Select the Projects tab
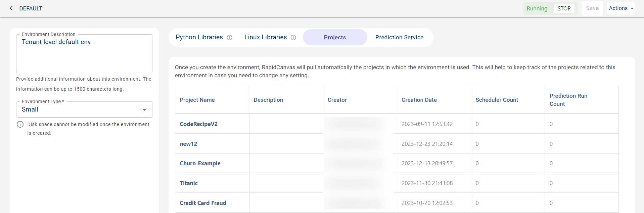Image resolution: width=644 pixels, height=213 pixels. [x=335, y=37]
